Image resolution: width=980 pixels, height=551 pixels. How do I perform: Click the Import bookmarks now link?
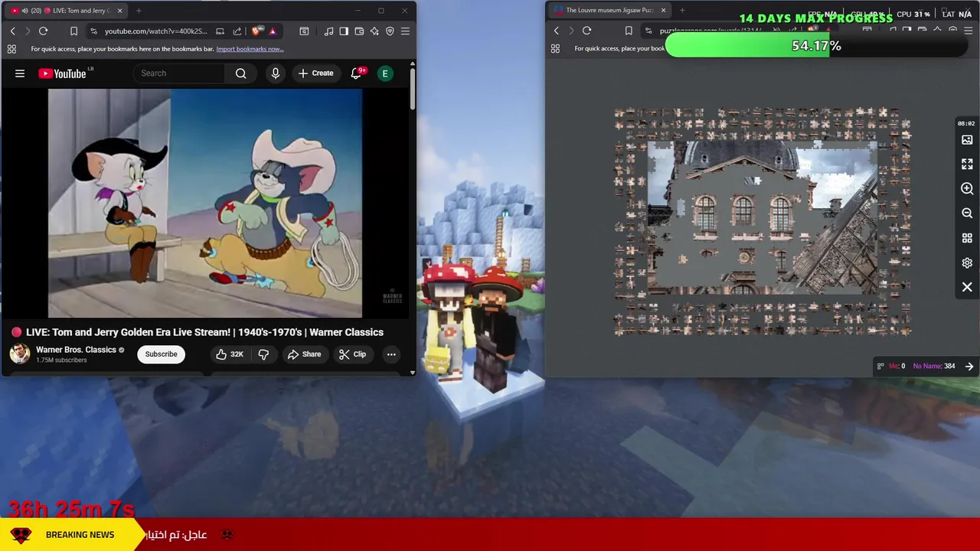[x=250, y=49]
